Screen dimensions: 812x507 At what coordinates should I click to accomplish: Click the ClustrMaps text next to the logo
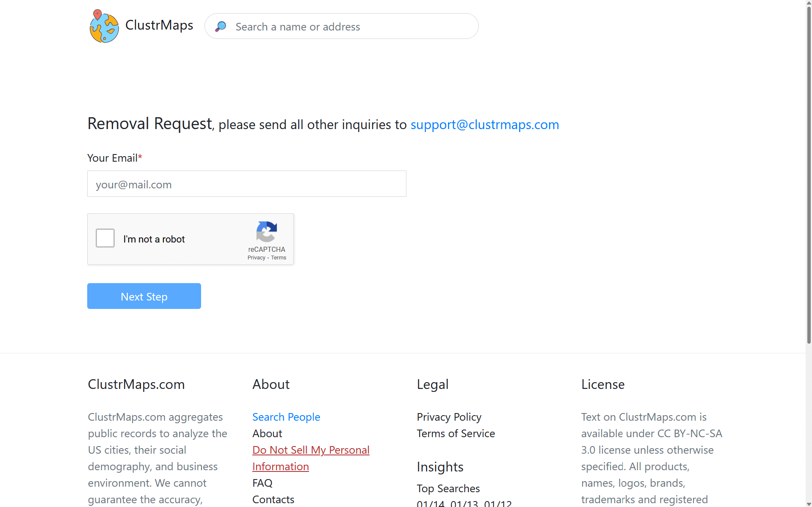159,25
